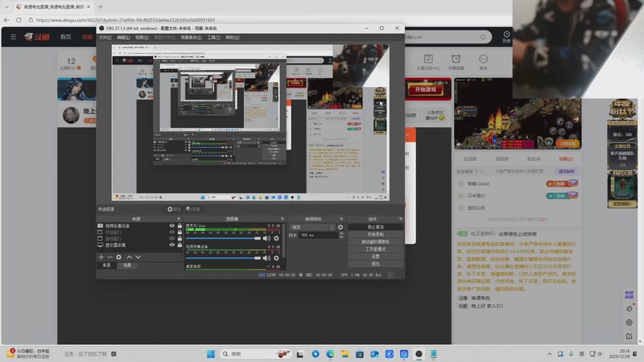Click the Douyu logo in the browser
644x362 pixels.
(37, 37)
